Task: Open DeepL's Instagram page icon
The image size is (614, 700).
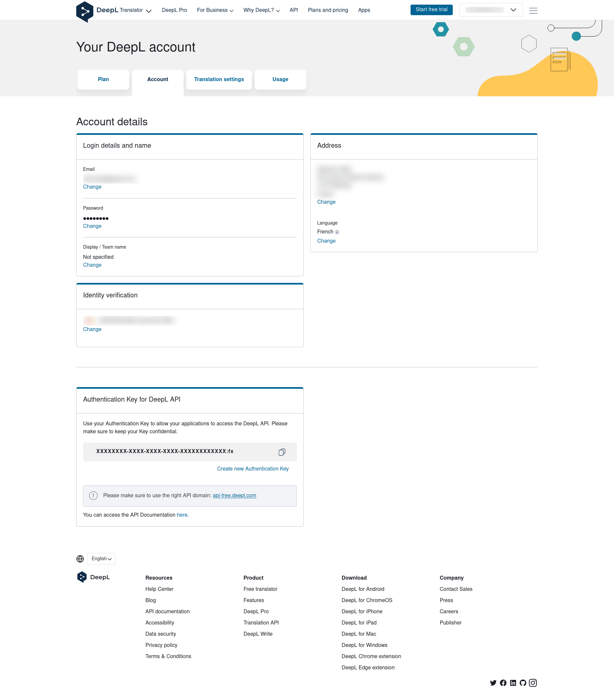Action: [533, 683]
